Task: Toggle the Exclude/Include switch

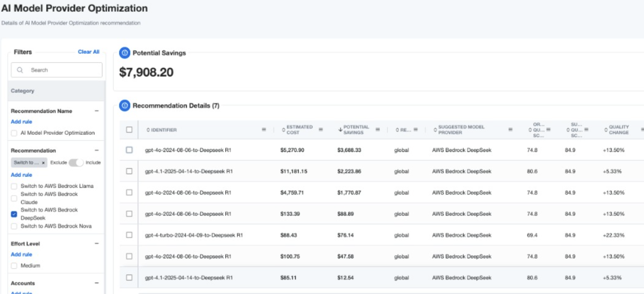Action: 76,163
